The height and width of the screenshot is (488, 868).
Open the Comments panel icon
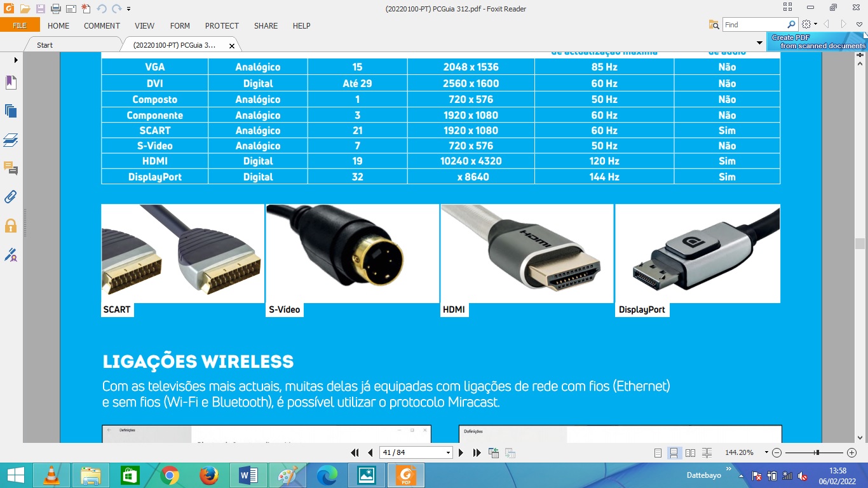tap(11, 168)
